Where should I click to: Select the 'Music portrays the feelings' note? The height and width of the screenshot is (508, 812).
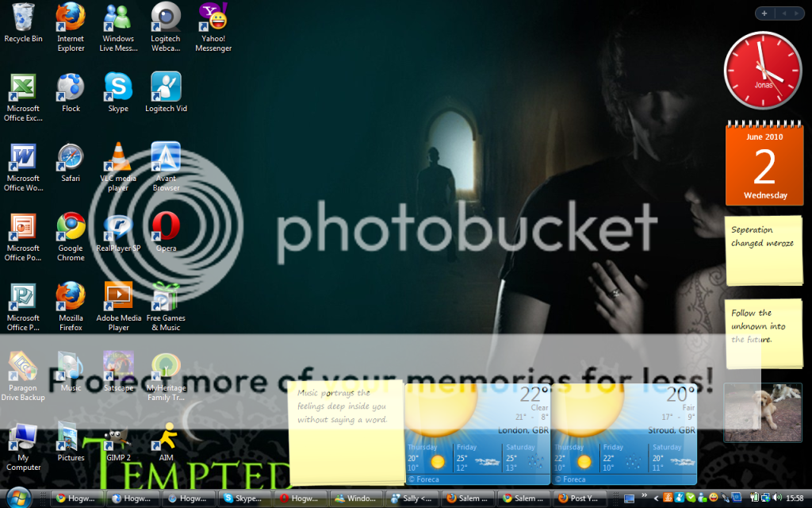[347, 433]
